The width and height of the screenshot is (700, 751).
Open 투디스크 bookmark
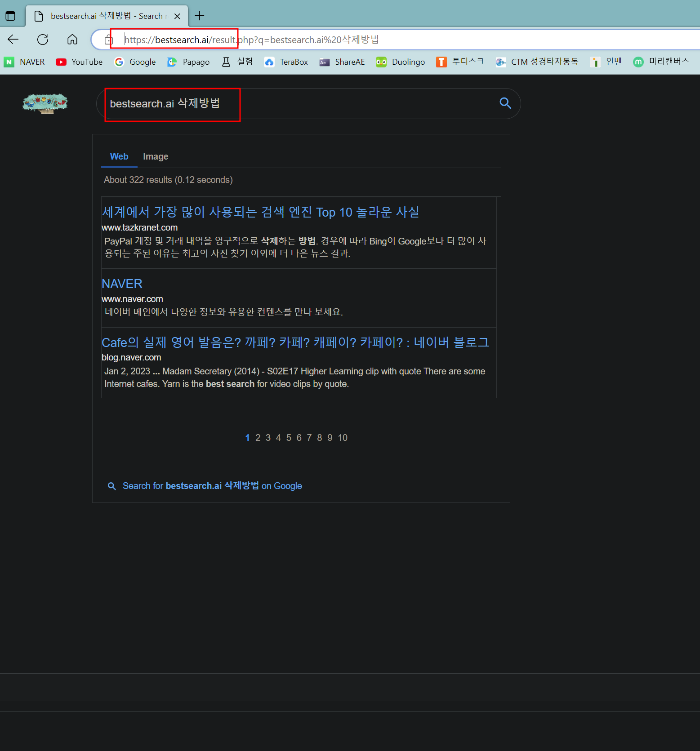460,62
